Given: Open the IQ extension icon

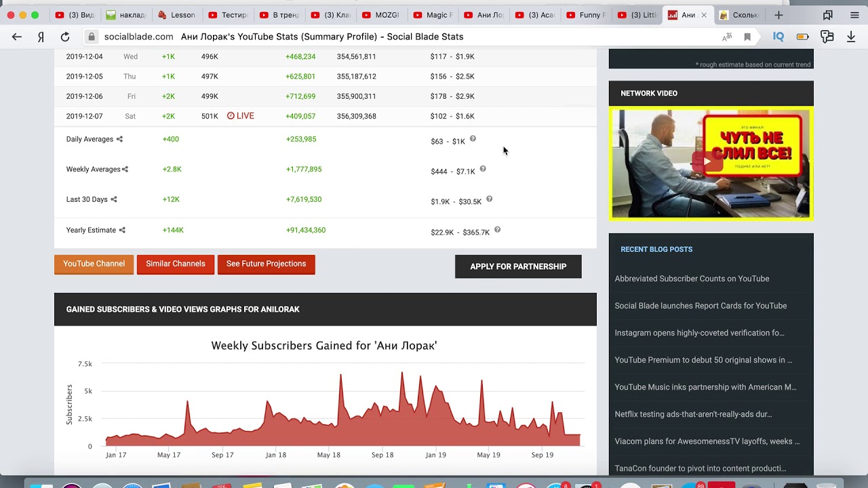Looking at the screenshot, I should coord(778,37).
